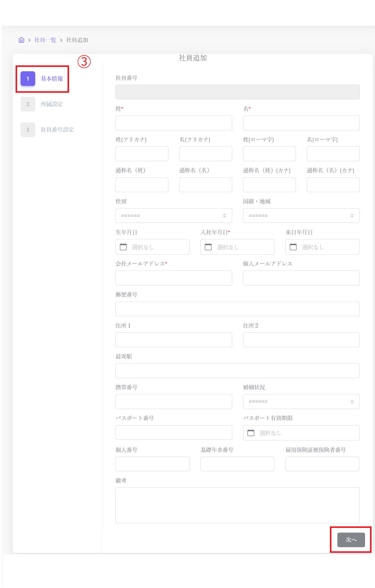Click the 会社メールアドレス input field
Image resolution: width=375 pixels, height=588 pixels.
point(174,278)
